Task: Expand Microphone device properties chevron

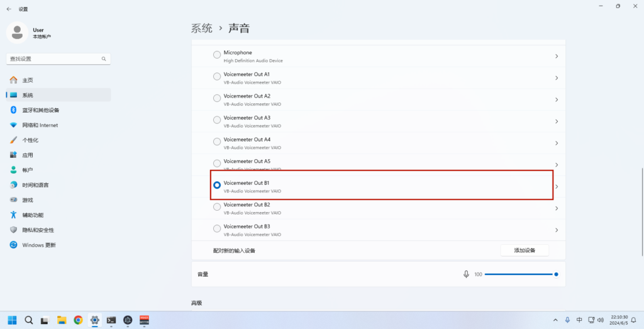Action: tap(557, 56)
